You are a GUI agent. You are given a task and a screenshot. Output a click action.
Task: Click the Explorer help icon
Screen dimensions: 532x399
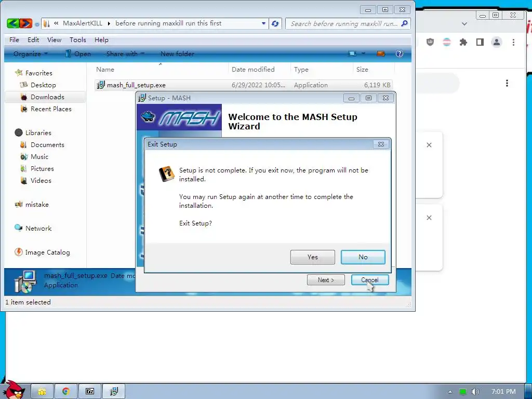[400, 54]
